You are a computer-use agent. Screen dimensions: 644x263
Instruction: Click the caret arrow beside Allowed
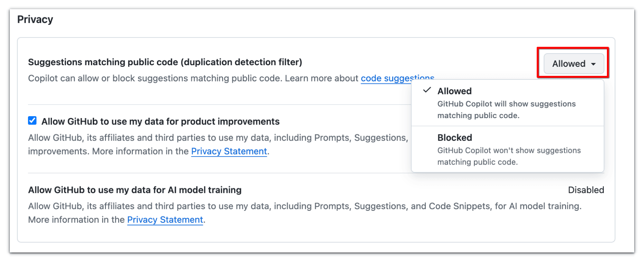click(593, 64)
